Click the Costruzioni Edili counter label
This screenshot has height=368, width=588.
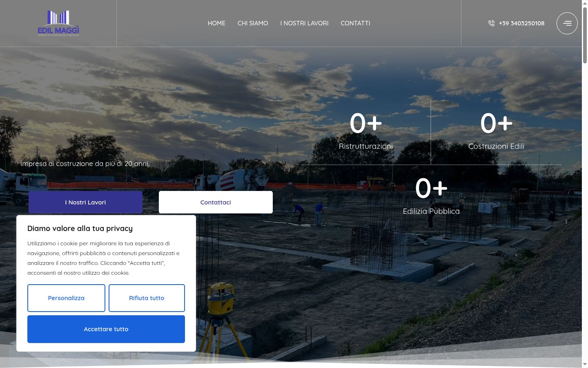pos(496,146)
